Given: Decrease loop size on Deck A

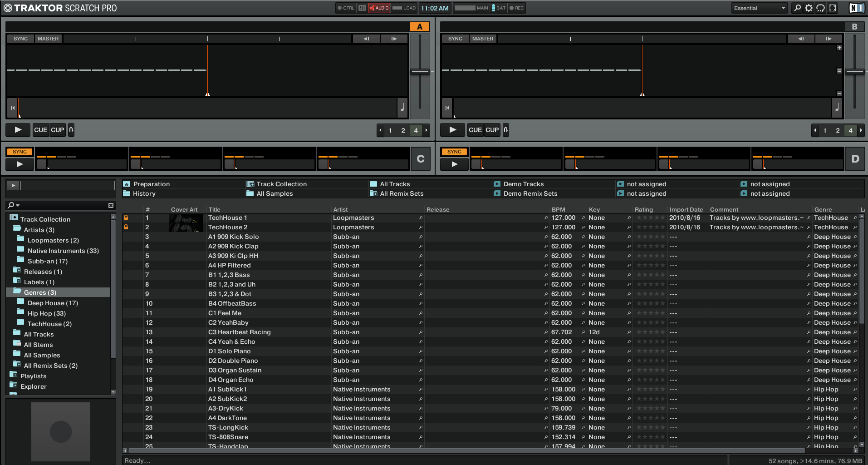Looking at the screenshot, I should 380,130.
